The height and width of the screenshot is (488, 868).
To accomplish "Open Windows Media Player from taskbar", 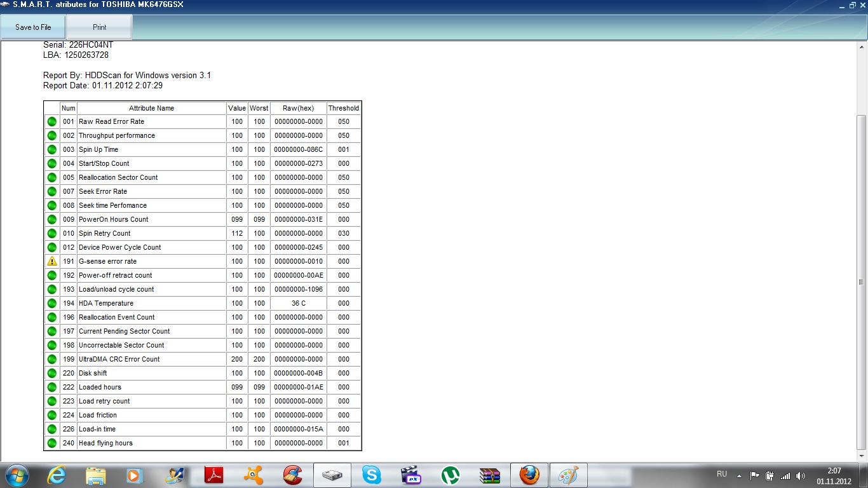I will point(134,475).
